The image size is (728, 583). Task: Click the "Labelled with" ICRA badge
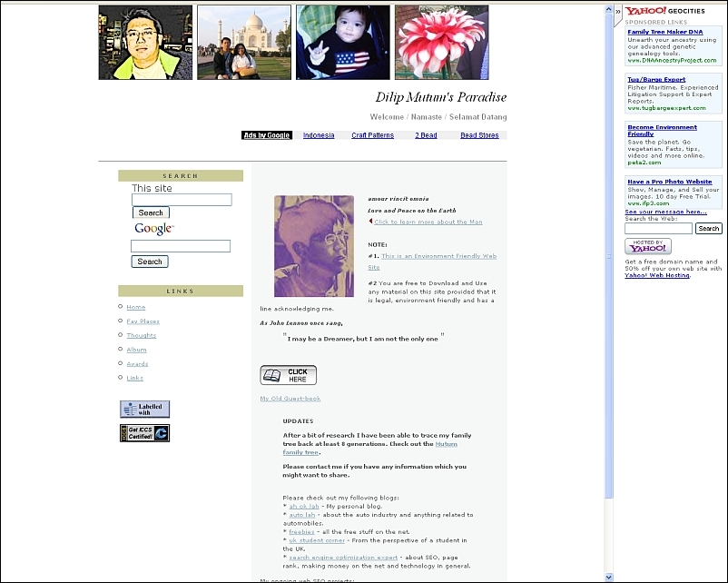coord(143,409)
